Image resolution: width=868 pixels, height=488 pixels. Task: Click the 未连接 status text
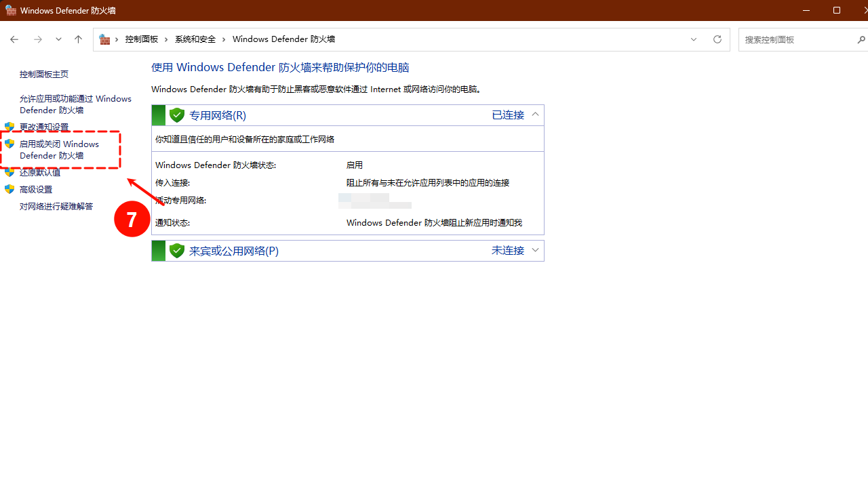tap(508, 251)
